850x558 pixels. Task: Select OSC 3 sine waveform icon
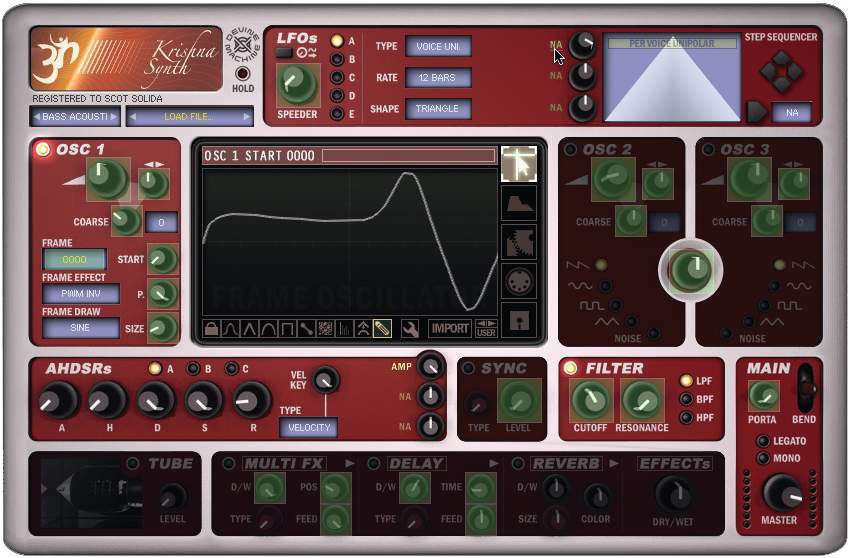799,286
